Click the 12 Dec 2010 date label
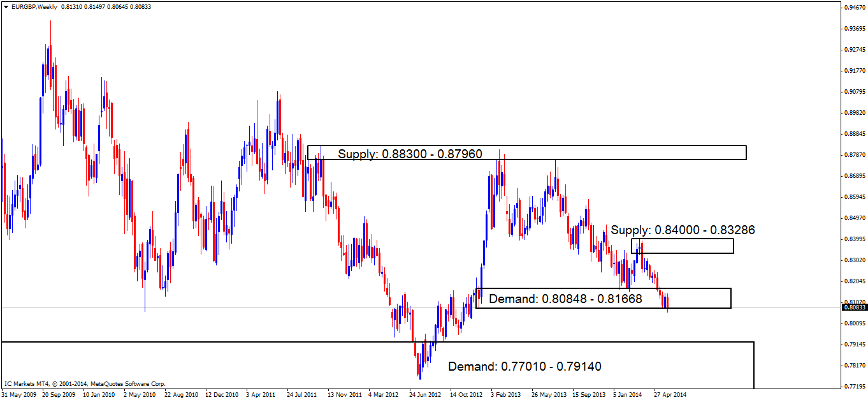The width and height of the screenshot is (868, 400). tap(222, 395)
